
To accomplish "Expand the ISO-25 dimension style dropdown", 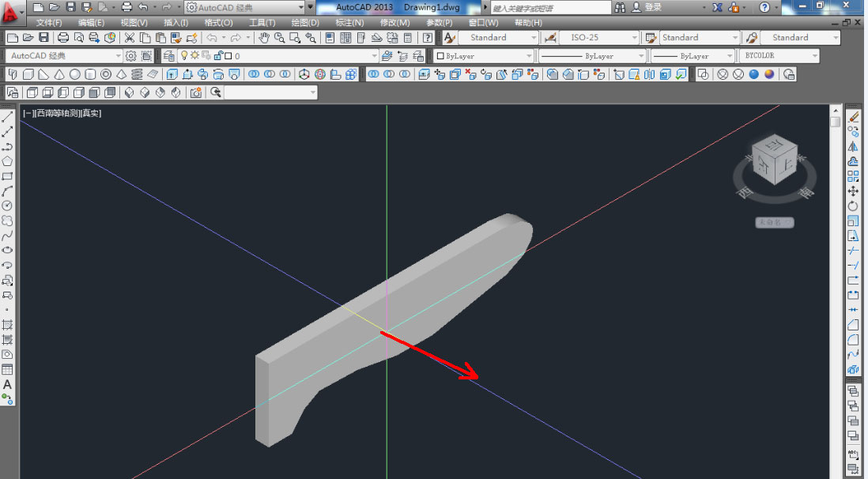I will click(600, 38).
